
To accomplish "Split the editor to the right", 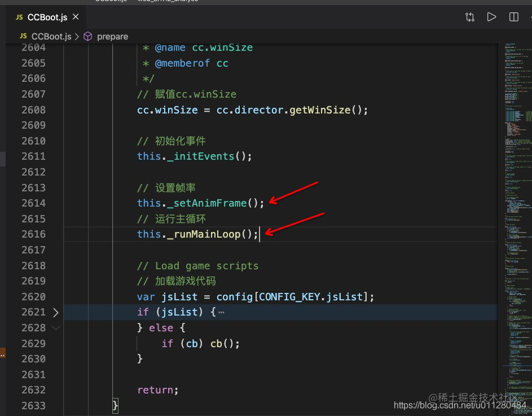I will click(514, 17).
